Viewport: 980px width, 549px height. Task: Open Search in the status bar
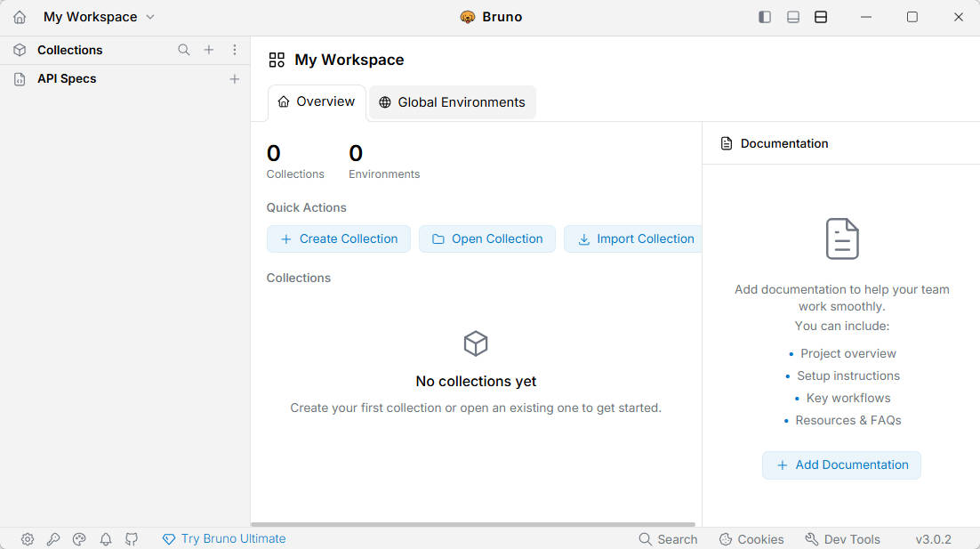(668, 539)
